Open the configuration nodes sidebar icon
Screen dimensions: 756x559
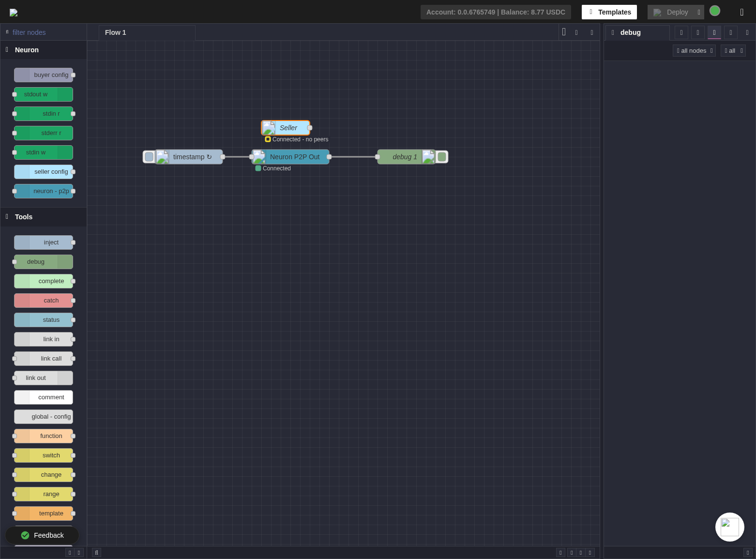(x=731, y=32)
